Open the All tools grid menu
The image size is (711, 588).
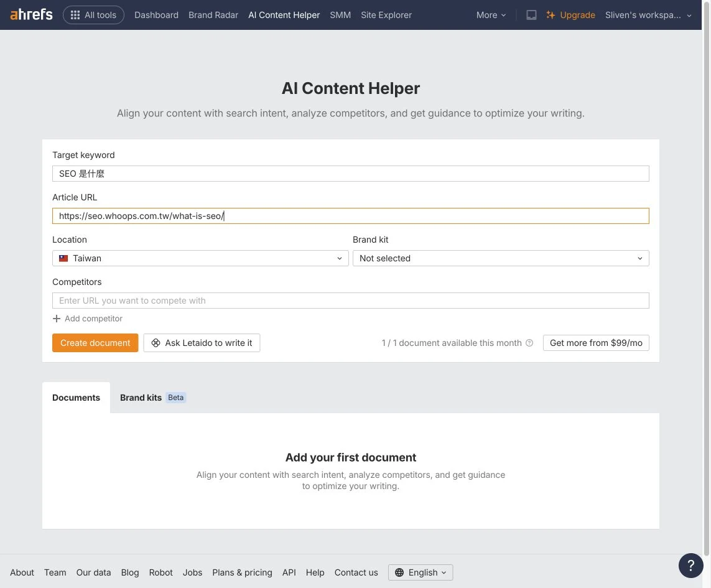click(x=93, y=15)
